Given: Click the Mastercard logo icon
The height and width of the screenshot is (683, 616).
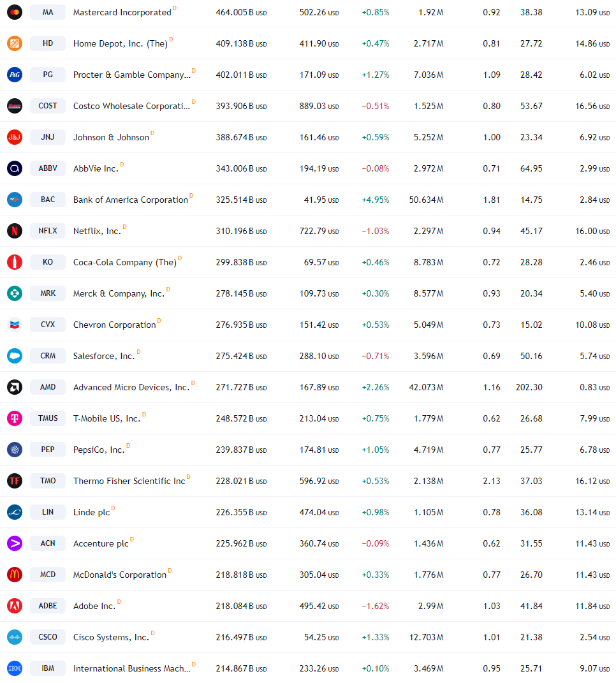Looking at the screenshot, I should [15, 12].
